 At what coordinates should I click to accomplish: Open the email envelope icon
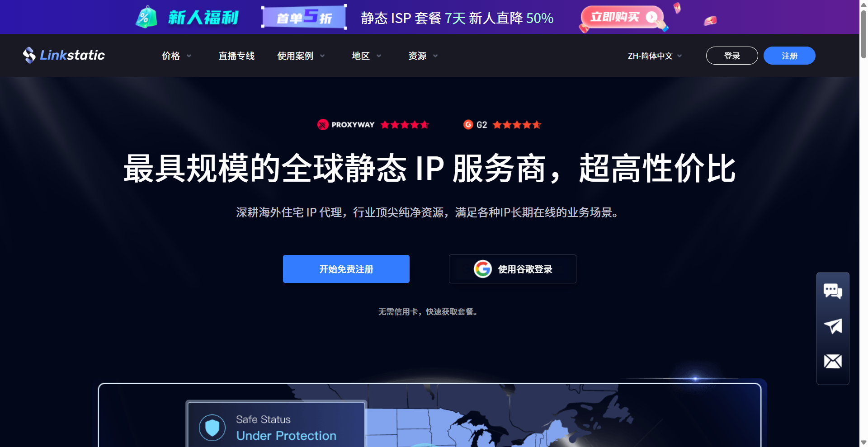coord(833,361)
